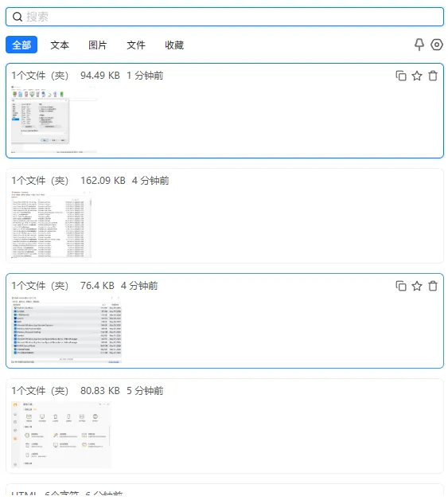
Task: Open the 收藏 tab
Action: click(x=174, y=45)
